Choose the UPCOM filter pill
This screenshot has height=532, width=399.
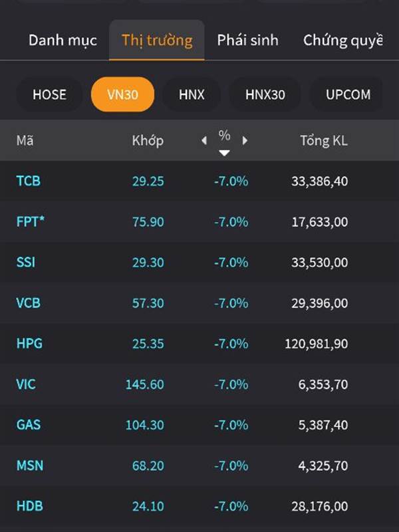(x=348, y=94)
